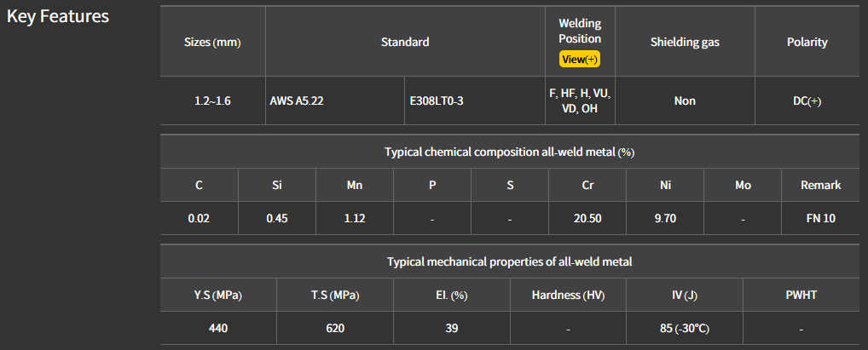Select the T.S value 620
The height and width of the screenshot is (350, 868).
coord(334,328)
